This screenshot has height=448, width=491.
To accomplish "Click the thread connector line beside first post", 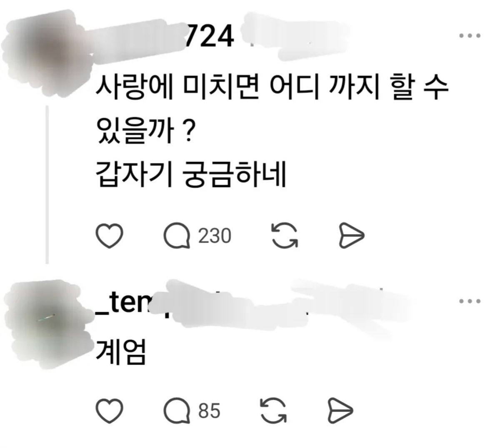I will (x=47, y=184).
